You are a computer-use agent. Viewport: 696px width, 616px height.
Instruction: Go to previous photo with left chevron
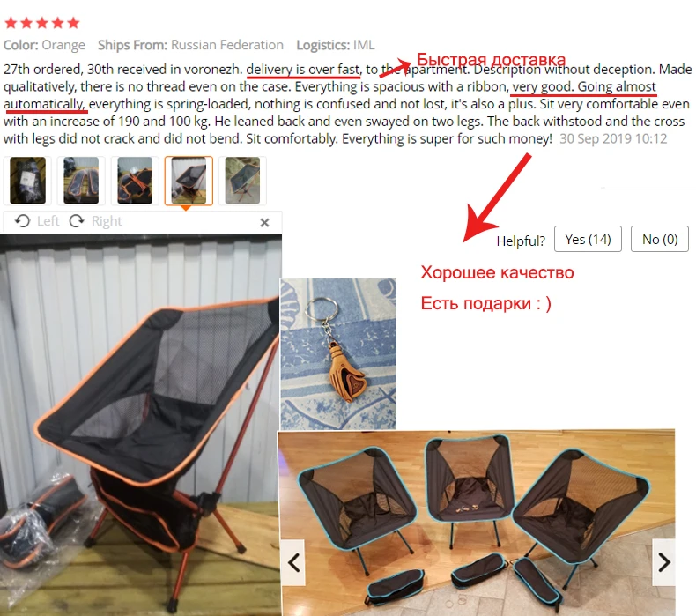point(294,562)
